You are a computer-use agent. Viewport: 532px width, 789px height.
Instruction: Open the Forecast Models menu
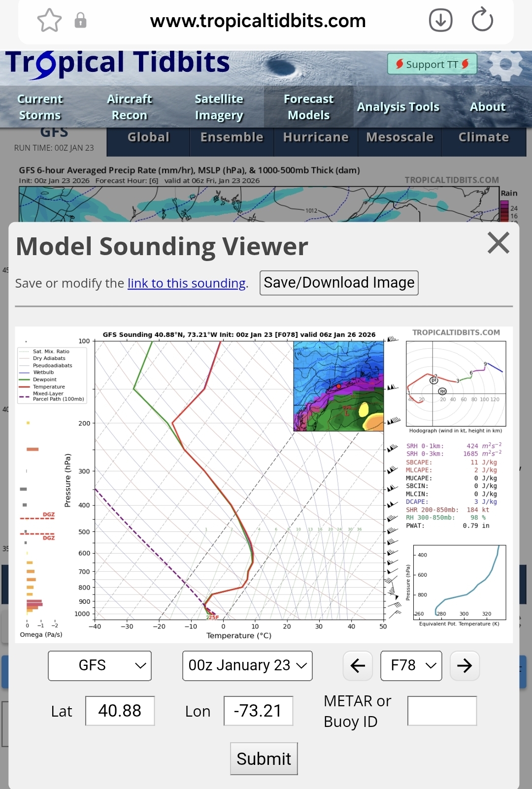[x=308, y=107]
